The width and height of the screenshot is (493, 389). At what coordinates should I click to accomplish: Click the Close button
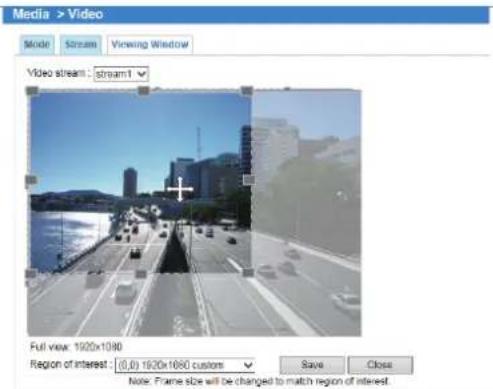pyautogui.click(x=380, y=365)
